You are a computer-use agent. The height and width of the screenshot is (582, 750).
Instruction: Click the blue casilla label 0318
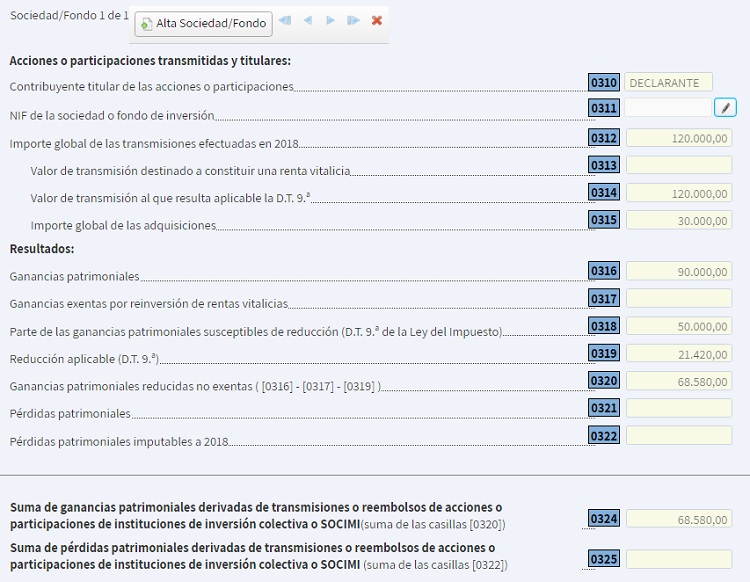click(x=604, y=326)
